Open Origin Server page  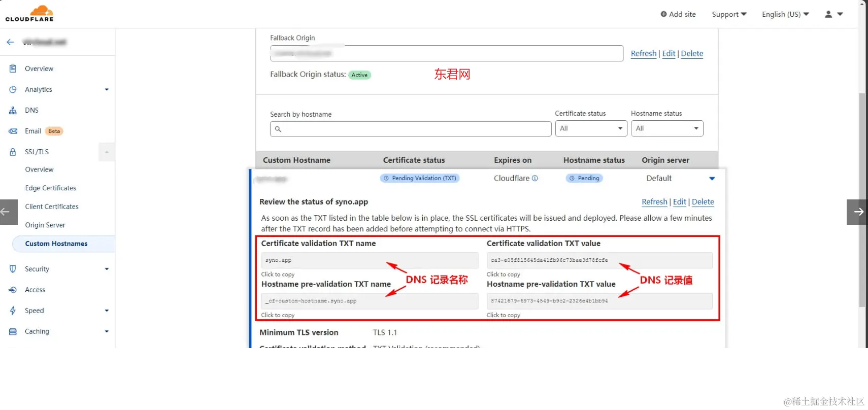point(45,225)
